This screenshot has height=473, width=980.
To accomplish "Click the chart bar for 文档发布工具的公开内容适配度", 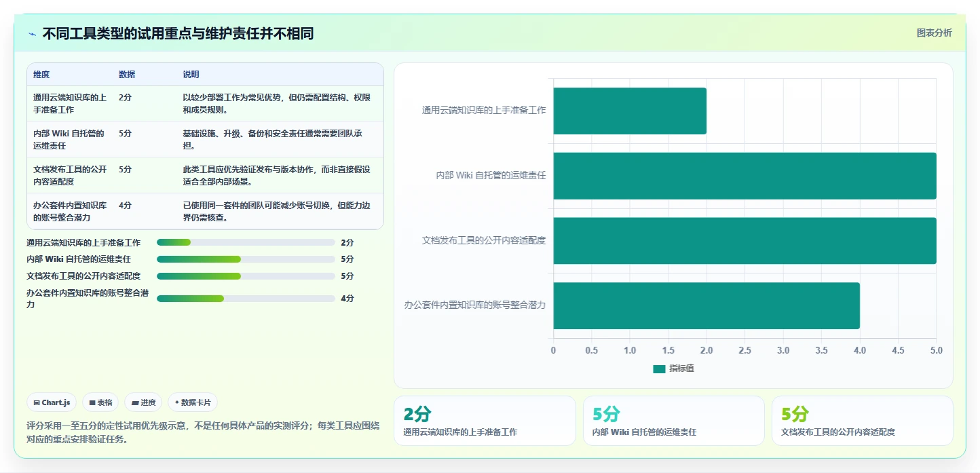I will coord(745,240).
